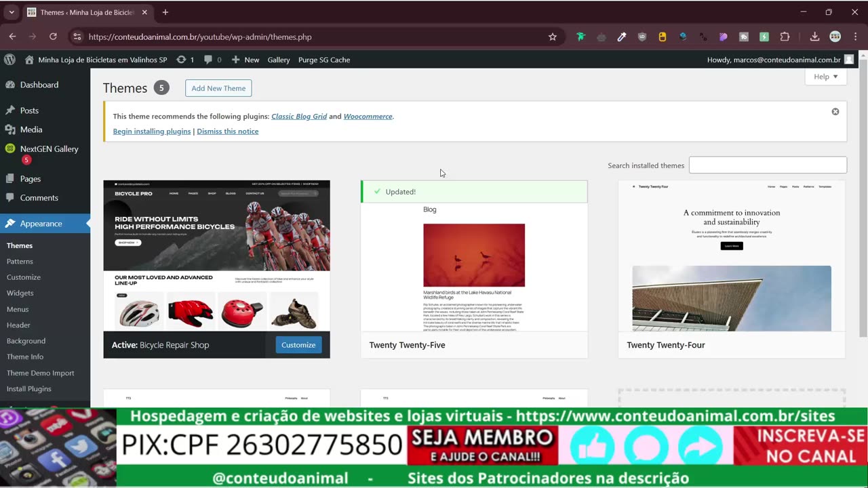Open the Menus submenu item
This screenshot has width=868, height=488.
(18, 309)
